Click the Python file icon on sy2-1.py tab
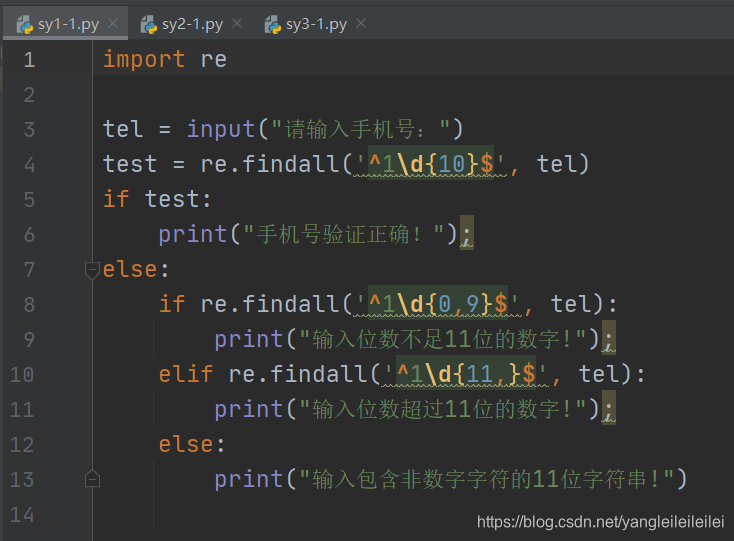The height and width of the screenshot is (541, 734). [149, 24]
